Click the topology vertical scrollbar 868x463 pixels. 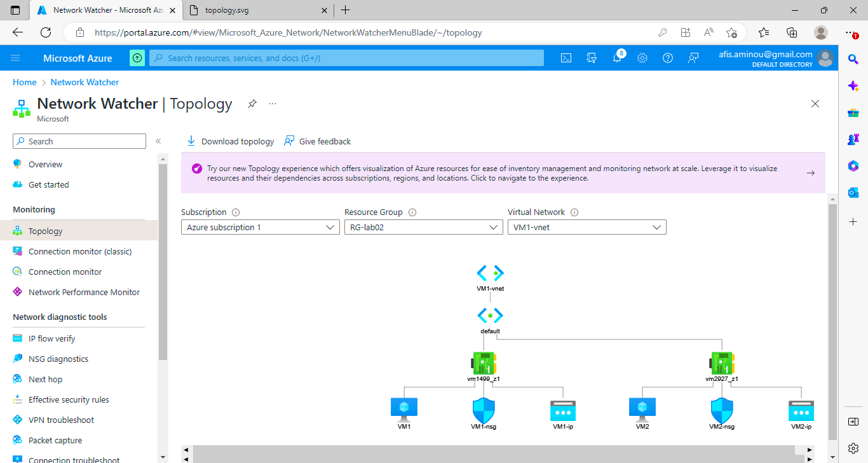point(832,321)
